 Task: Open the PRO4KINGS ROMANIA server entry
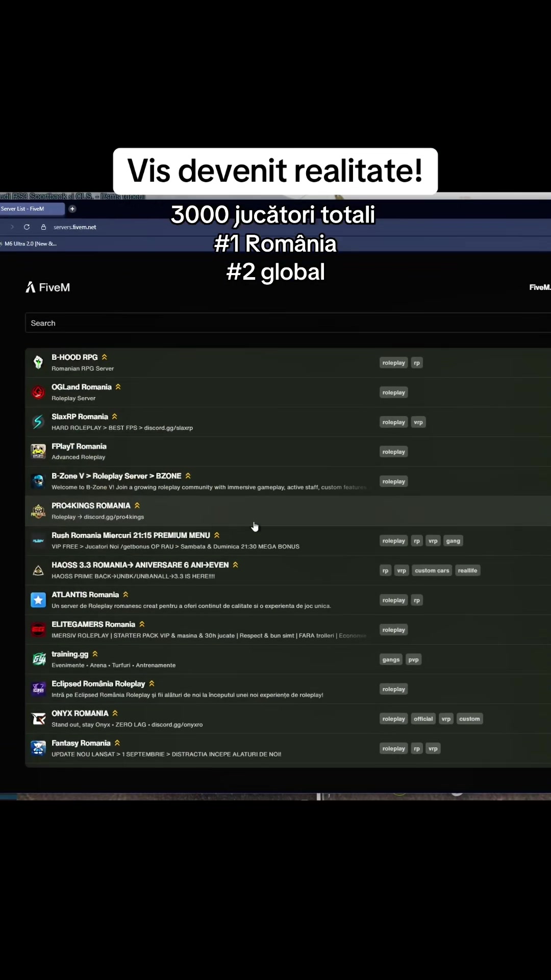point(288,511)
